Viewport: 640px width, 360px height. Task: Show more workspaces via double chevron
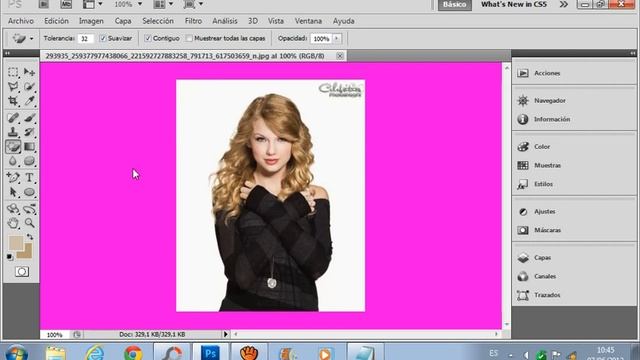click(564, 4)
